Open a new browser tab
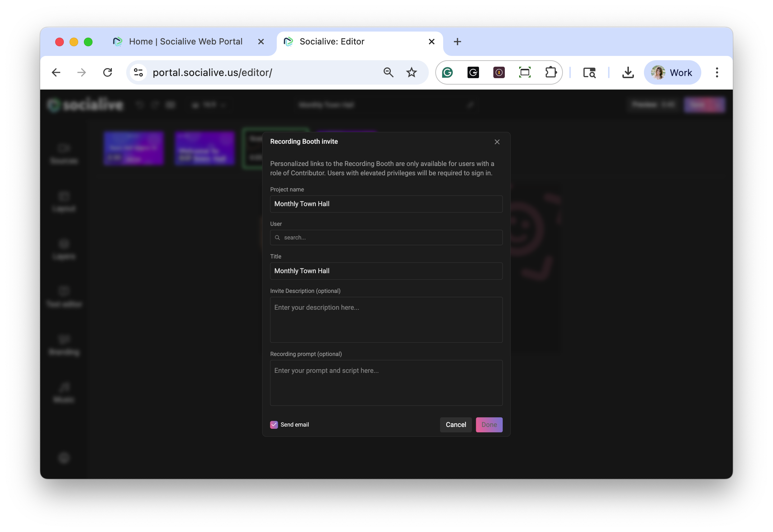The height and width of the screenshot is (532, 773). (457, 42)
